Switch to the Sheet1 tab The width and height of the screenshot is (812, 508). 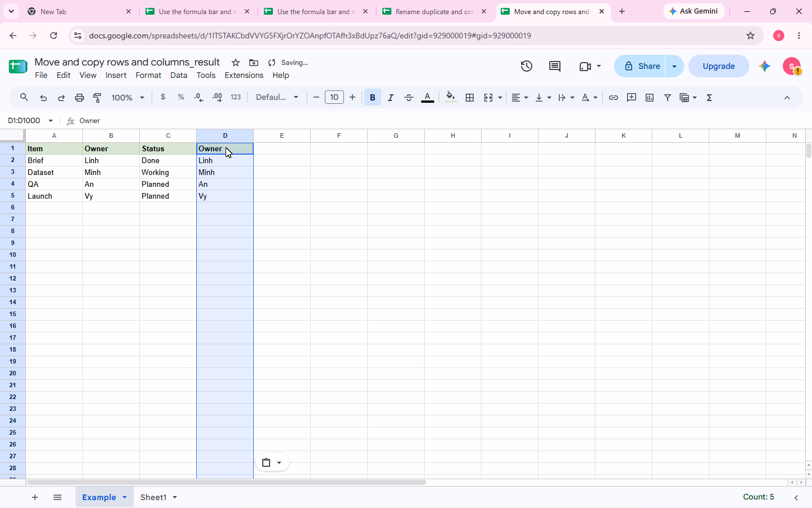[x=153, y=497]
